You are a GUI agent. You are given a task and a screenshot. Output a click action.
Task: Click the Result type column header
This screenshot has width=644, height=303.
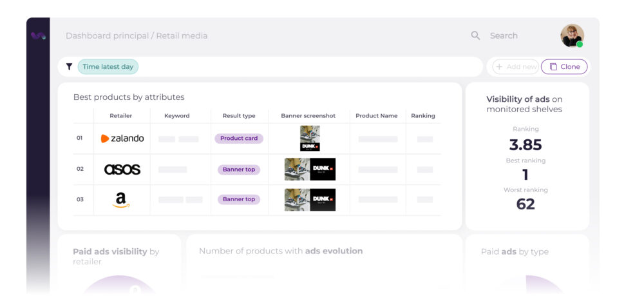[x=239, y=116]
